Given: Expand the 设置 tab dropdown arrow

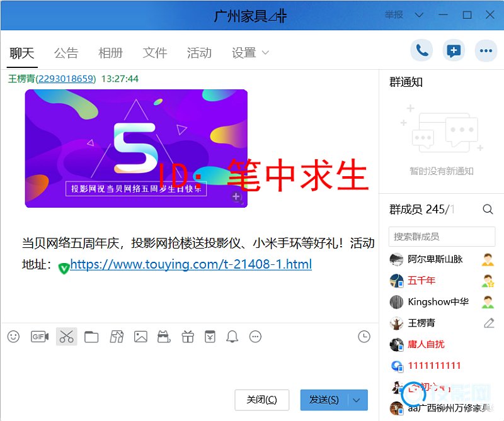Looking at the screenshot, I should pos(265,53).
